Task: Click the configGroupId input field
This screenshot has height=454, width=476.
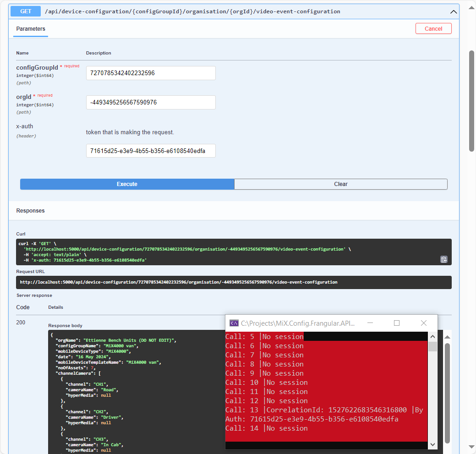Action: (151, 73)
